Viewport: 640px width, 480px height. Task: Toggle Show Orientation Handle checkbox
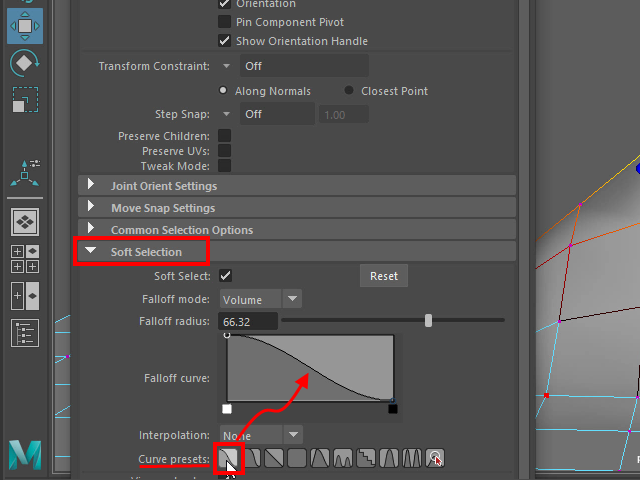point(224,41)
